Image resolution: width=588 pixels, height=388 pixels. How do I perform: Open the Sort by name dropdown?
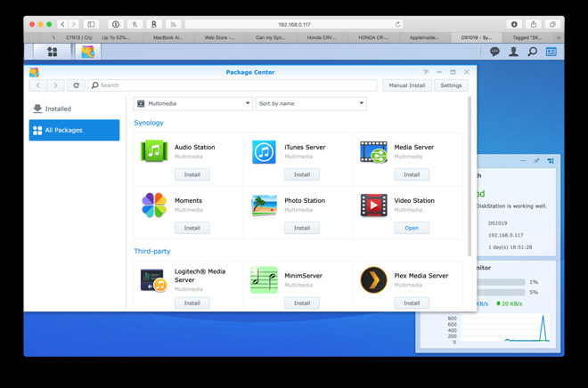coord(311,104)
